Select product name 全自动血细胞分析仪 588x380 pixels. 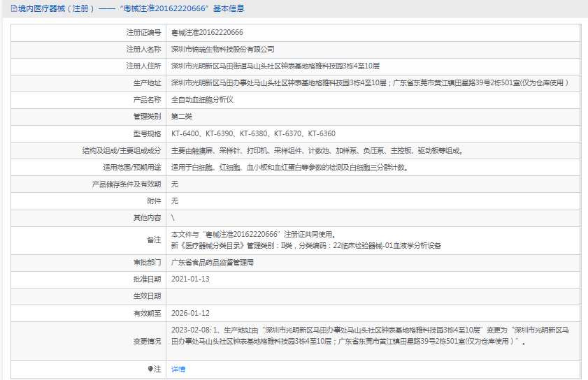tap(202, 100)
